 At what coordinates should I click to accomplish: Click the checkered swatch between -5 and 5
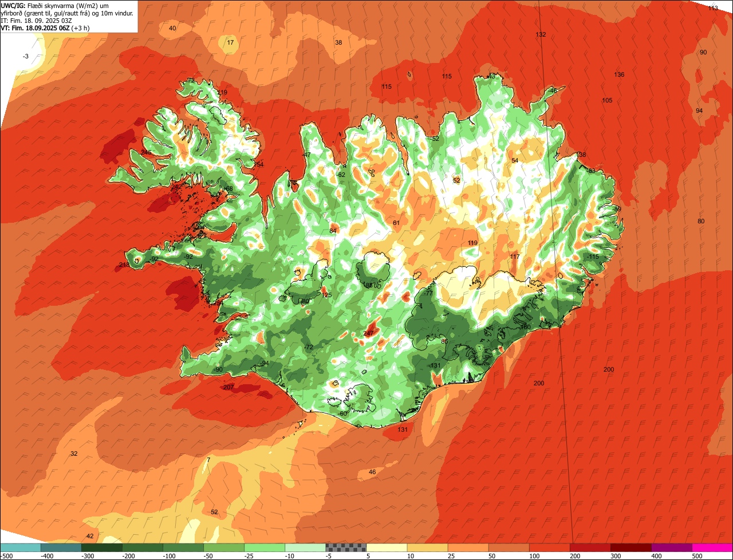(x=346, y=547)
